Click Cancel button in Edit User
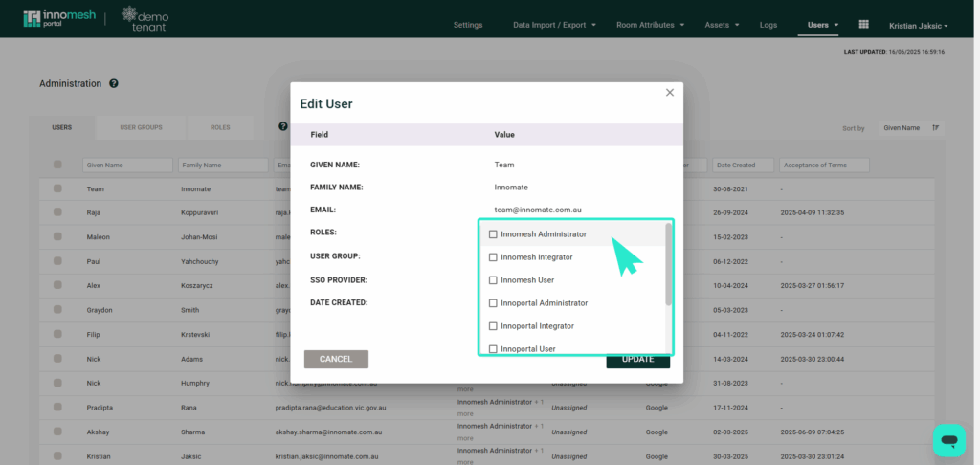The image size is (980, 465). pos(336,360)
